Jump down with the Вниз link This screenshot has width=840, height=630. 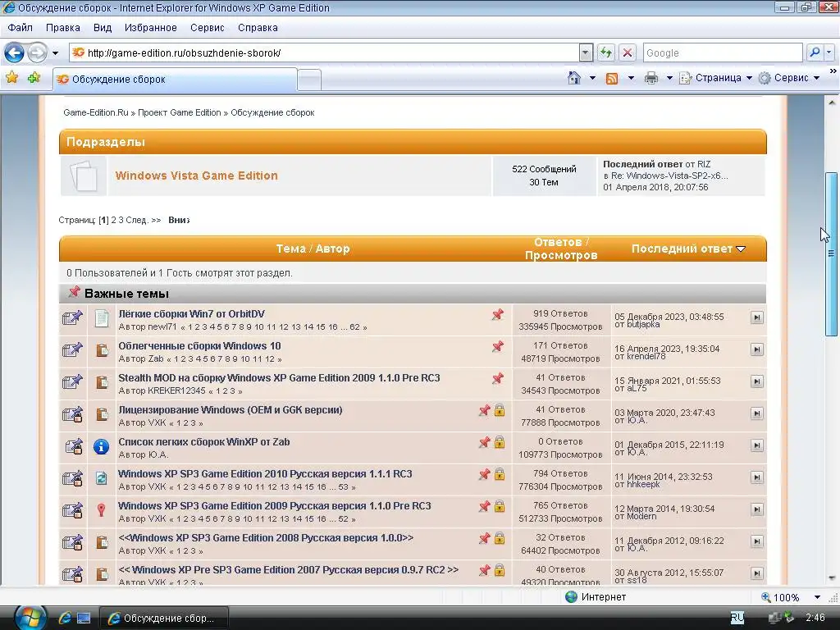(x=179, y=220)
